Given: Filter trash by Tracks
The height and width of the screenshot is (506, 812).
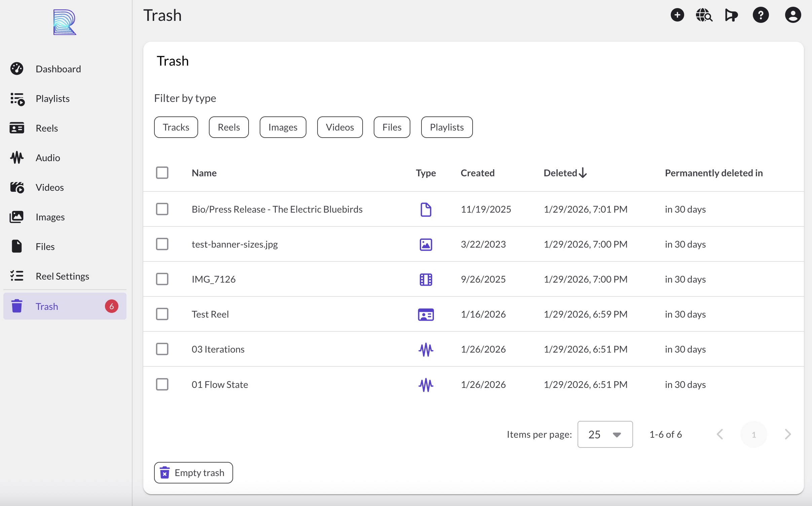Looking at the screenshot, I should 176,127.
